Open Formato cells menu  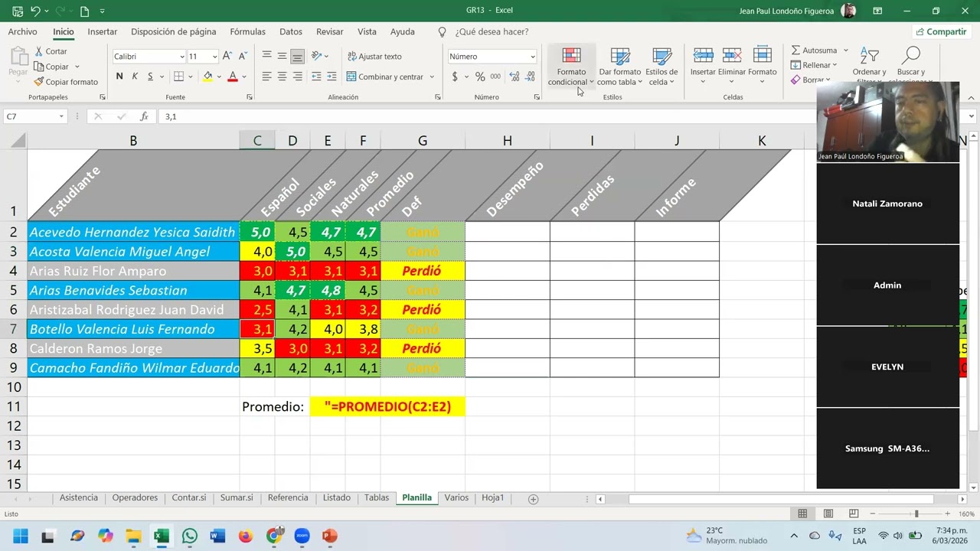pyautogui.click(x=762, y=67)
